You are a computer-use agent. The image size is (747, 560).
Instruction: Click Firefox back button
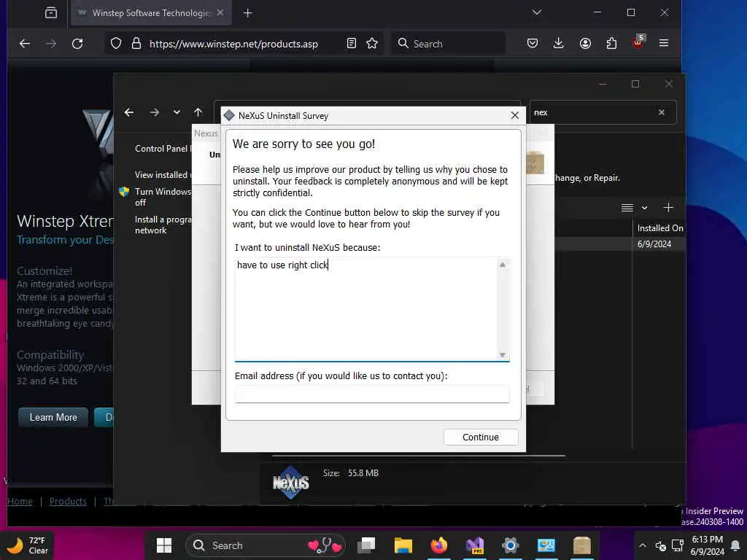25,44
